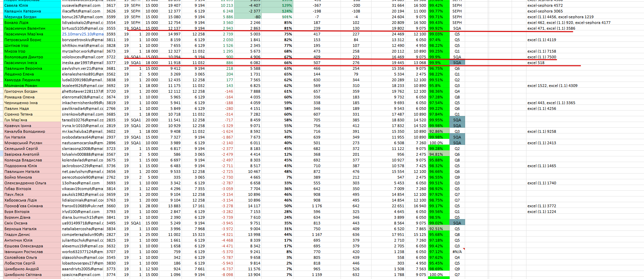
Task: Click the email cell juliantipchyk@gmail.cc
Action: click(83, 240)
